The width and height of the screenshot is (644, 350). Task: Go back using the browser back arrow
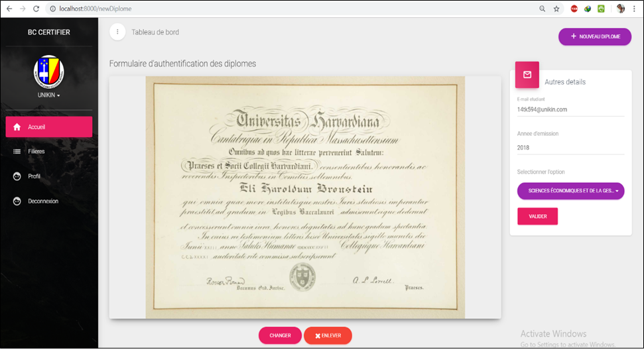pos(9,9)
